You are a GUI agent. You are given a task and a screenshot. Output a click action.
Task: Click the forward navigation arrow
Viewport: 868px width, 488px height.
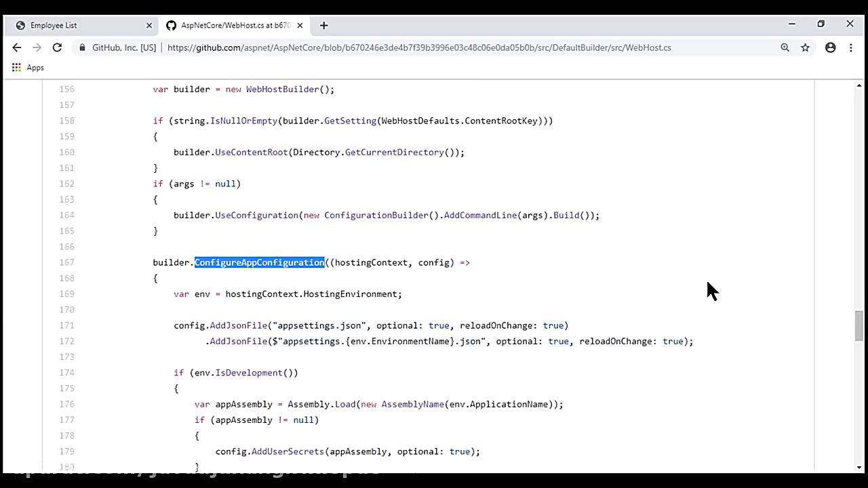click(37, 47)
